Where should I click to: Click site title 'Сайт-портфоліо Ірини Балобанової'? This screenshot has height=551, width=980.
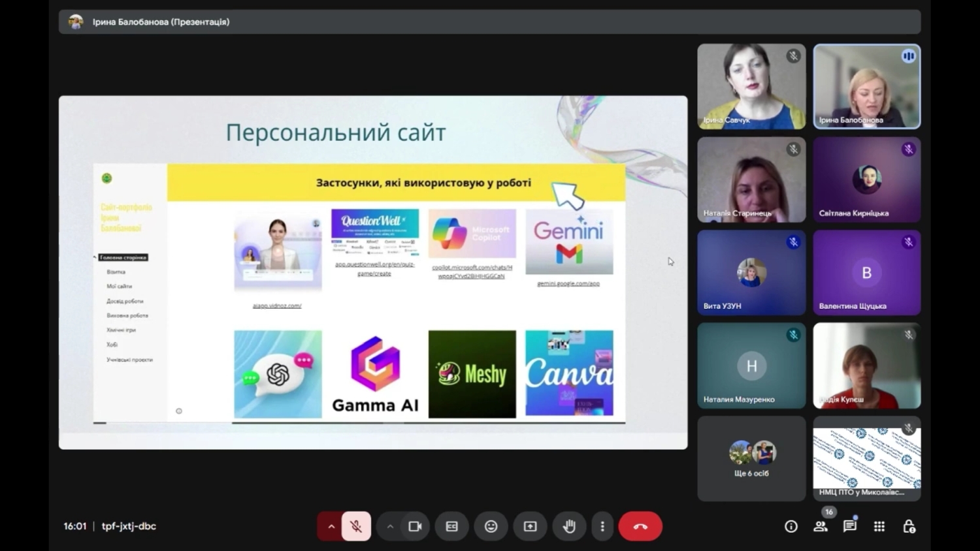click(x=127, y=217)
